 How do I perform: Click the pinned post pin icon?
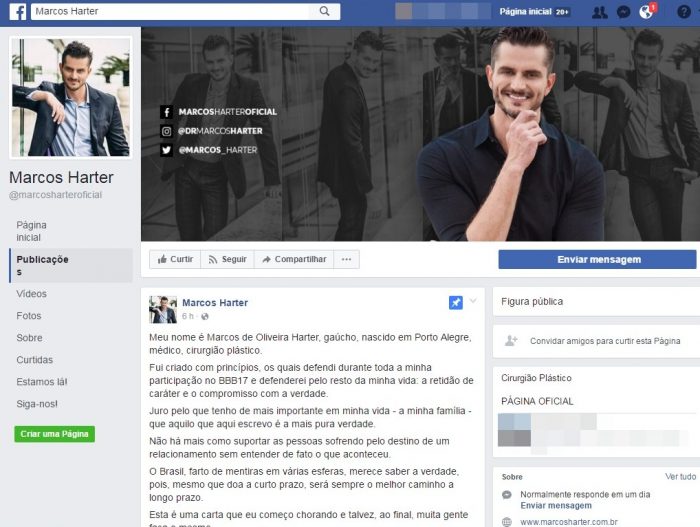456,303
